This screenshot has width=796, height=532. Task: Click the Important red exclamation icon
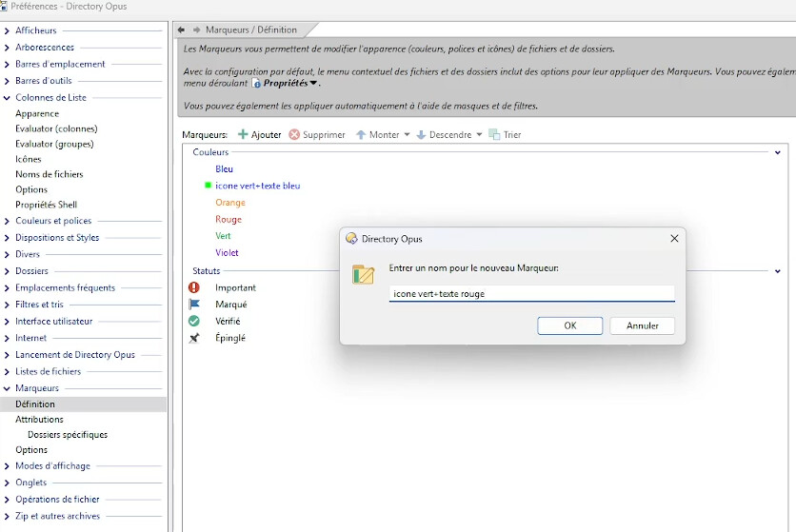click(194, 287)
